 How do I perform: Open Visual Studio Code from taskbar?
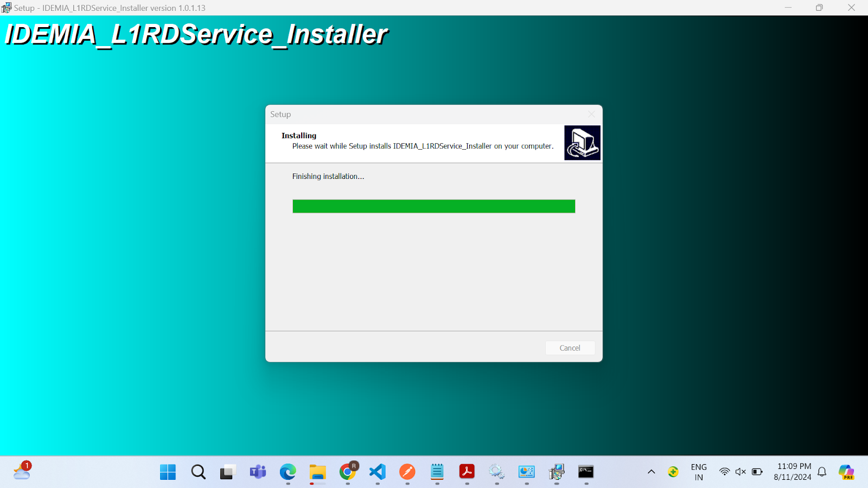pos(378,472)
